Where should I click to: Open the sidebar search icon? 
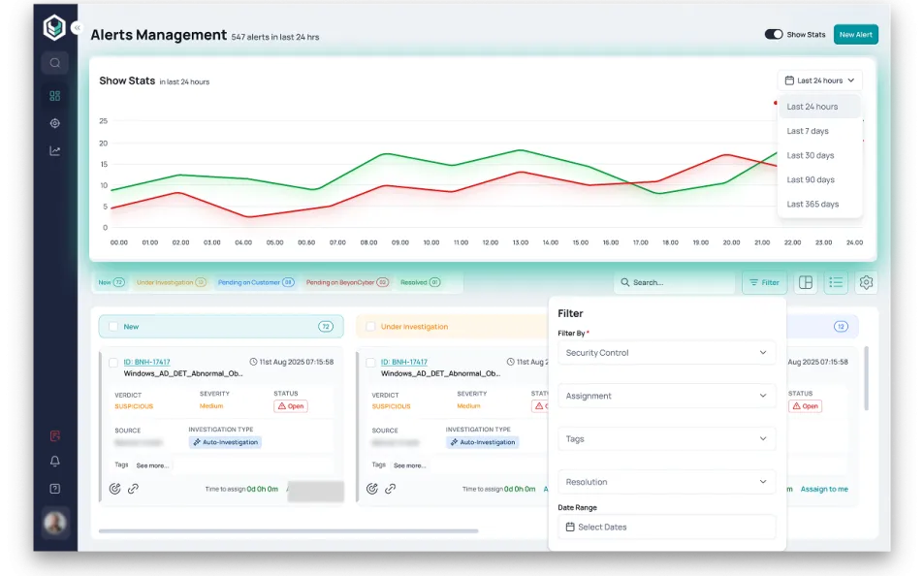click(55, 63)
